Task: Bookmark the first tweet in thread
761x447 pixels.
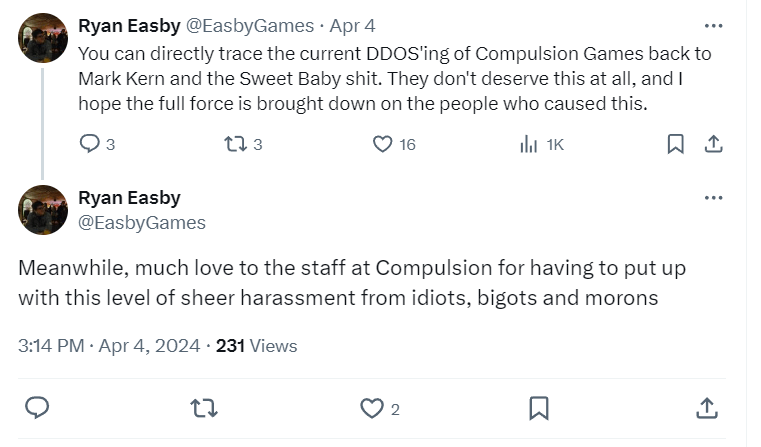Action: point(676,144)
